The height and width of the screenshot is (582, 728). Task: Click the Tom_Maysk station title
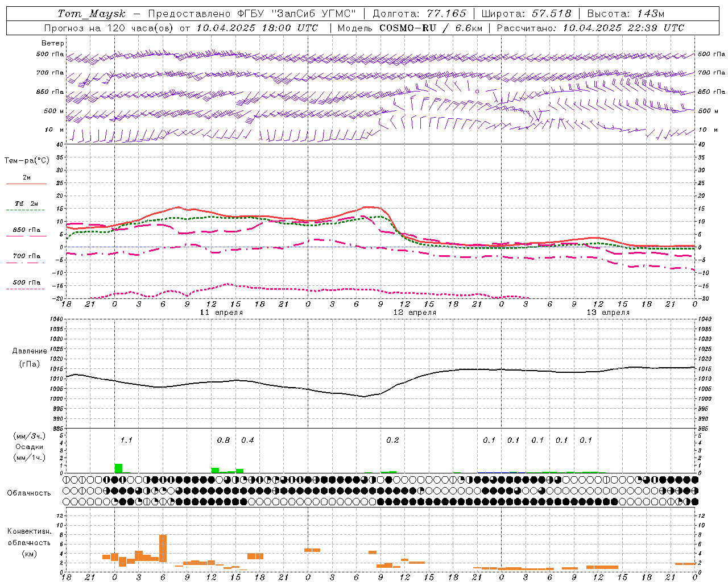[92, 14]
